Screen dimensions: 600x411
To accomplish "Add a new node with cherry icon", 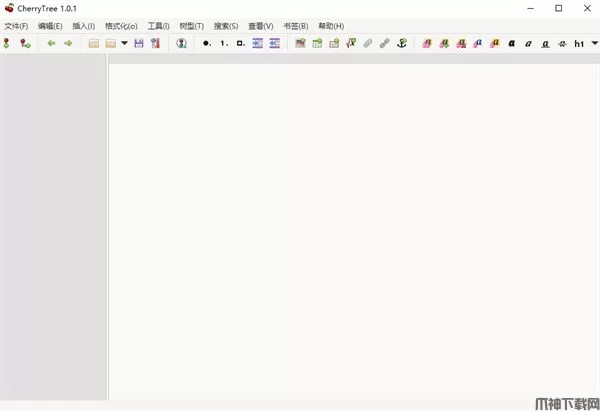I will pyautogui.click(x=6, y=43).
